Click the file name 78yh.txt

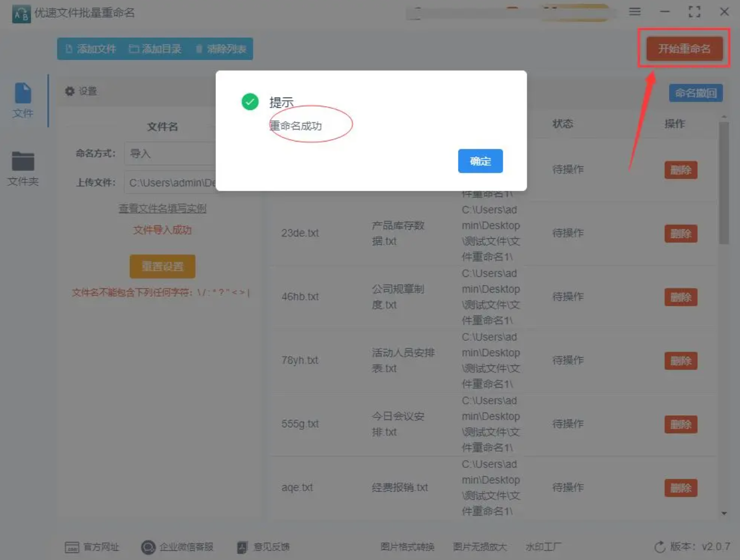click(300, 360)
